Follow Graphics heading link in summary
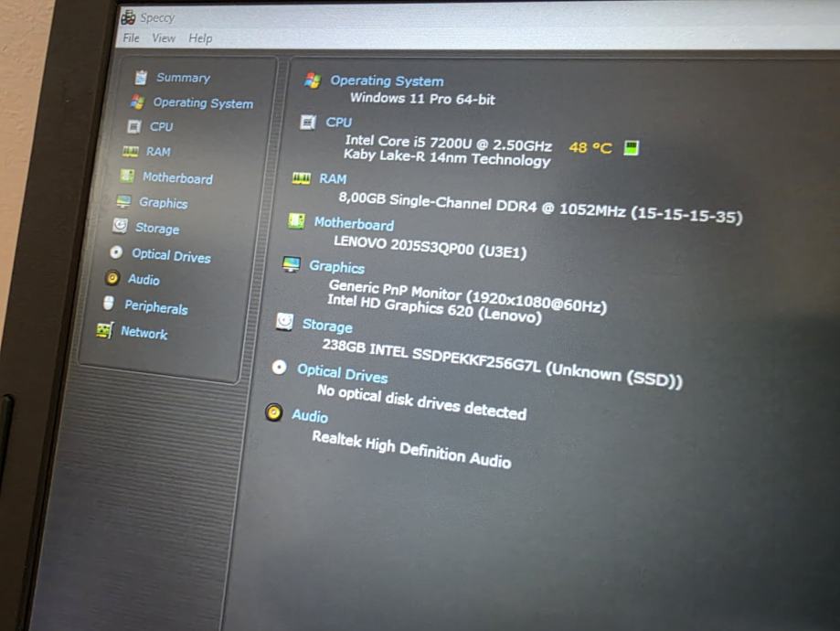 pos(336,267)
